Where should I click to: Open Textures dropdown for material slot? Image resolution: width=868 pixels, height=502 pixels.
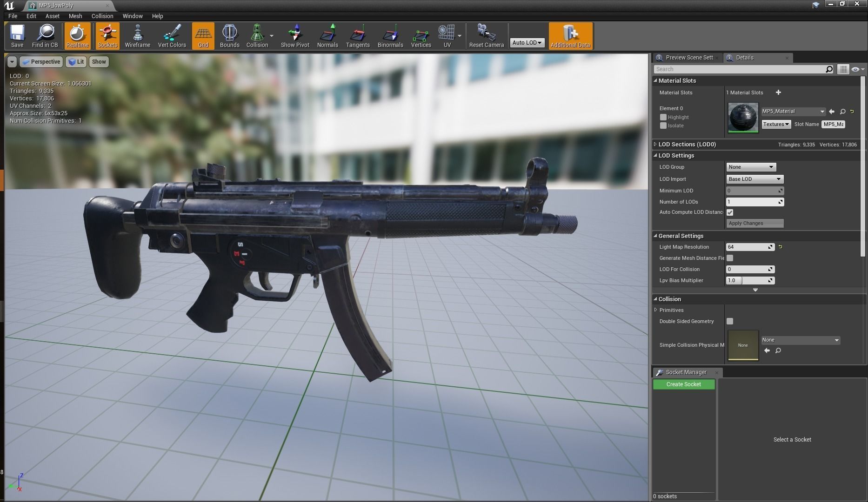point(776,124)
